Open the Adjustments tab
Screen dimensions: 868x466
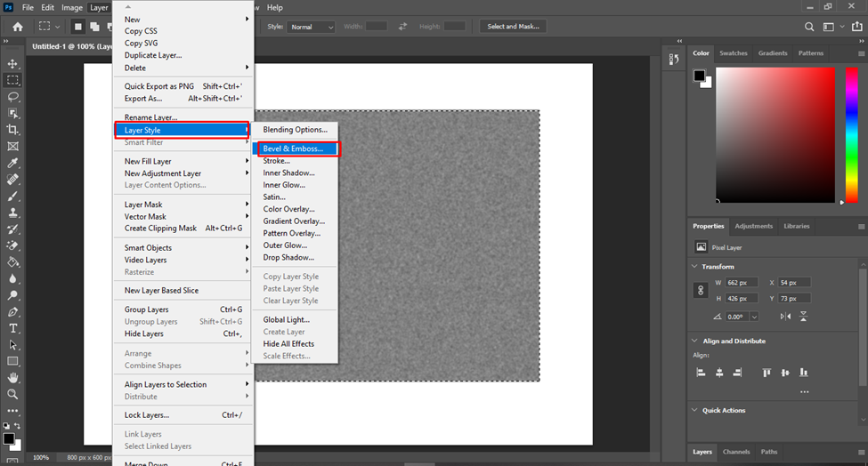[x=753, y=226]
